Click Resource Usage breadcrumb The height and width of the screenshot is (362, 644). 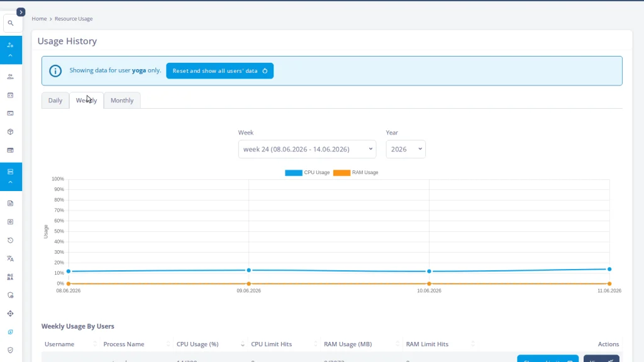click(74, 18)
